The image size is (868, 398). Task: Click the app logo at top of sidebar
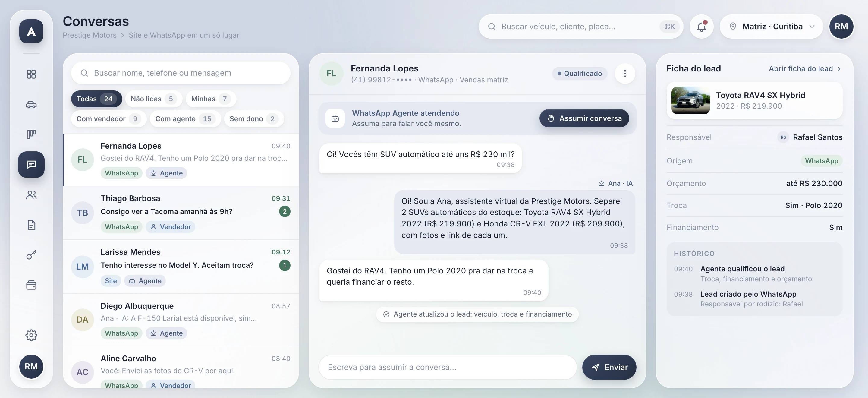point(31,31)
